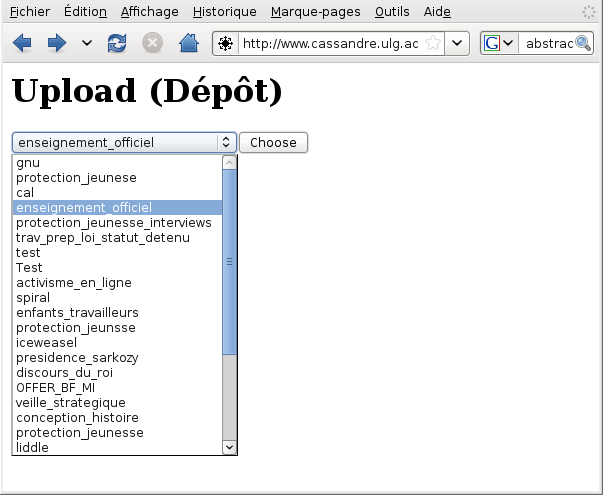Screen dimensions: 603x495
Task: Expand the URL bar history dropdown
Action: coord(457,44)
